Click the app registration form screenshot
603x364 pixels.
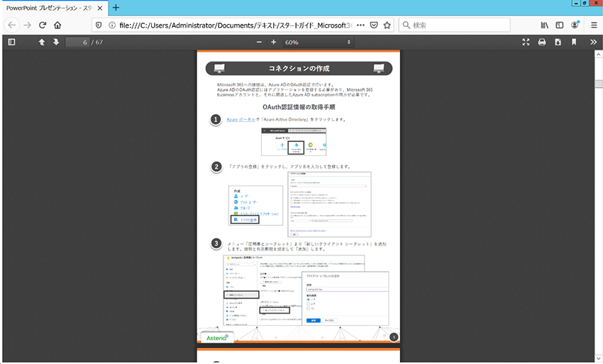pyautogui.click(x=330, y=204)
